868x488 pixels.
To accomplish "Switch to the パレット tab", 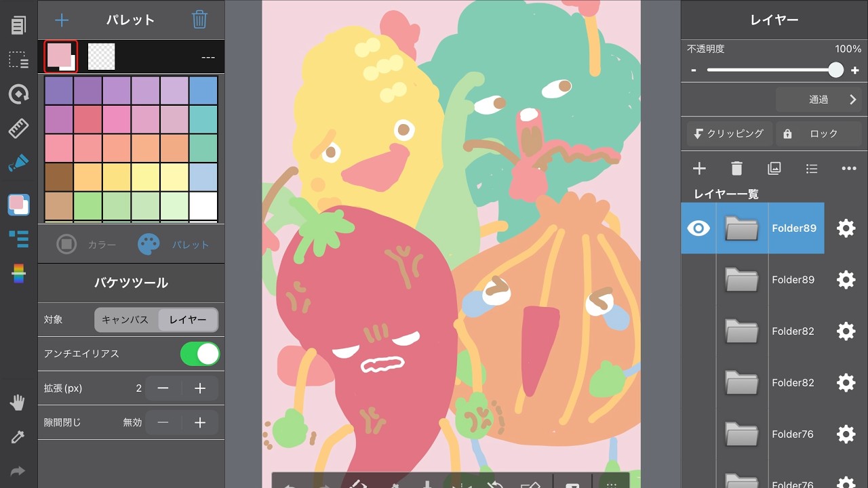I will [x=174, y=245].
